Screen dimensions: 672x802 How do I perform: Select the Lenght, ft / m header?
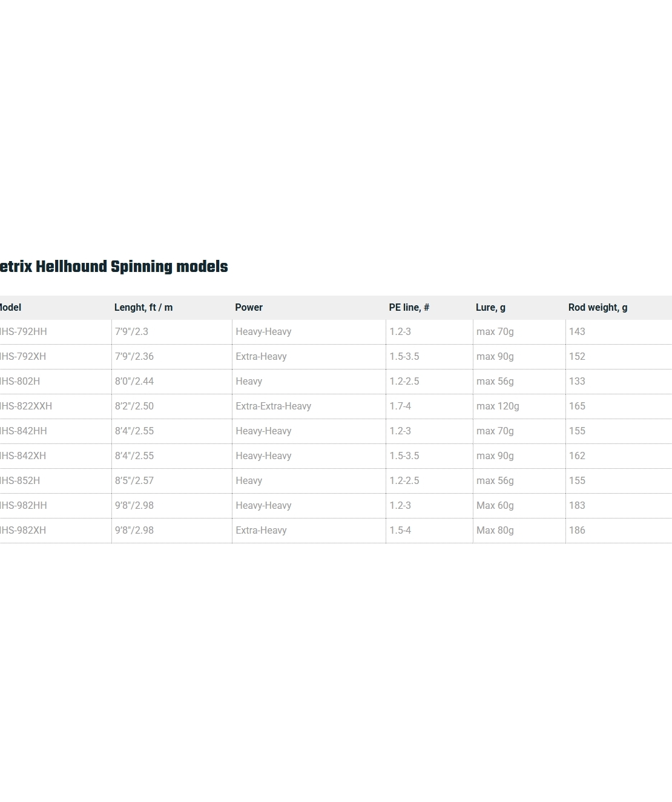(x=143, y=308)
